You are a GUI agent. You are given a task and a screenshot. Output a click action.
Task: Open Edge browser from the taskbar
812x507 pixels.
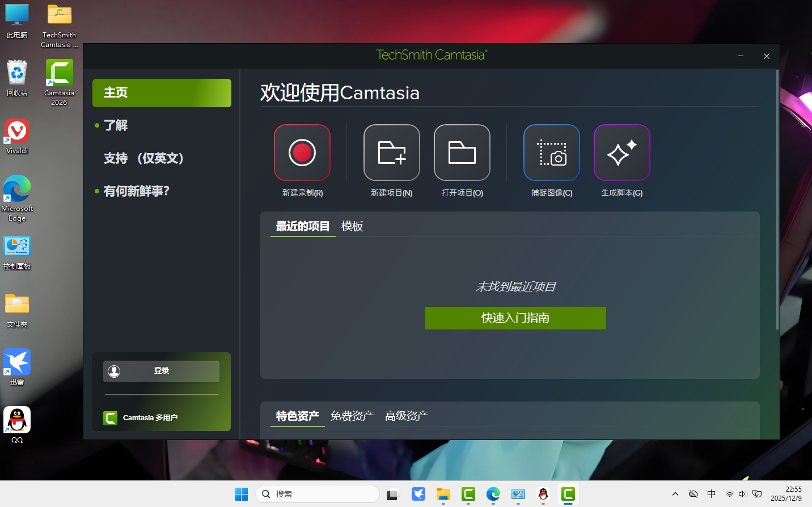click(x=493, y=495)
